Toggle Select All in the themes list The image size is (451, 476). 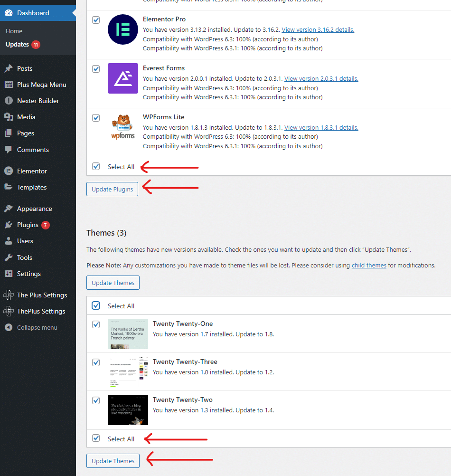tap(95, 305)
